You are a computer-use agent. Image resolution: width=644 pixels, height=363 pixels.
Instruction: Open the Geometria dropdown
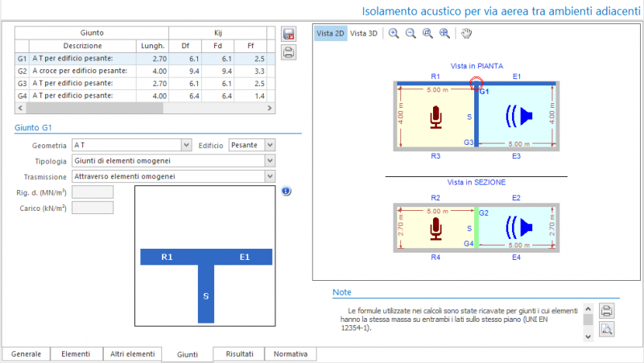pyautogui.click(x=187, y=145)
